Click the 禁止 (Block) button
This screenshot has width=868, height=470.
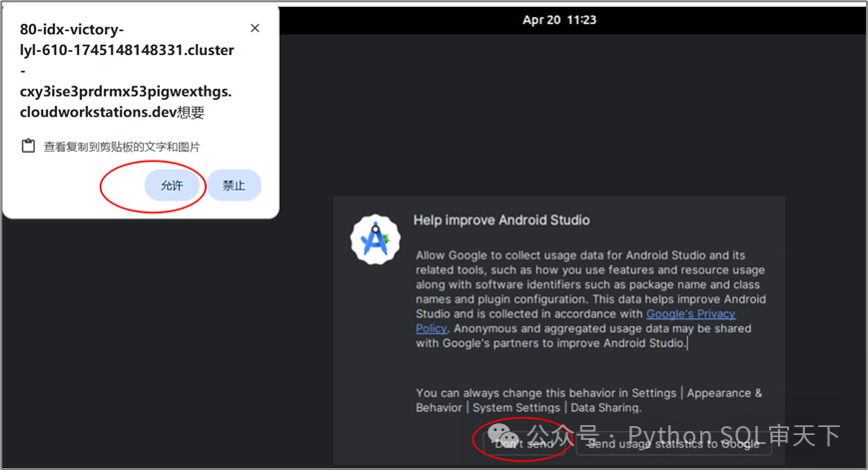pos(234,186)
